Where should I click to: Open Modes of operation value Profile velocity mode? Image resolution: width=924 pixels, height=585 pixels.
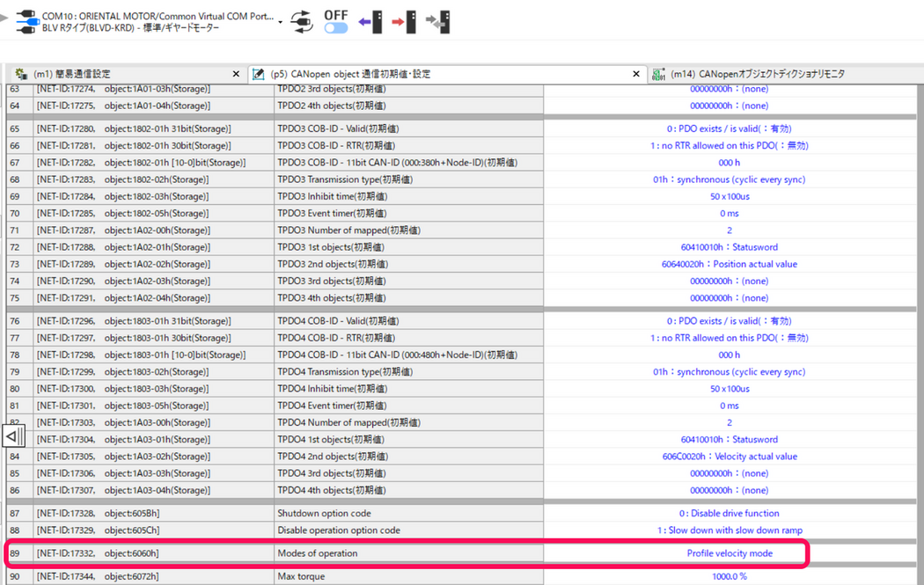pyautogui.click(x=729, y=553)
